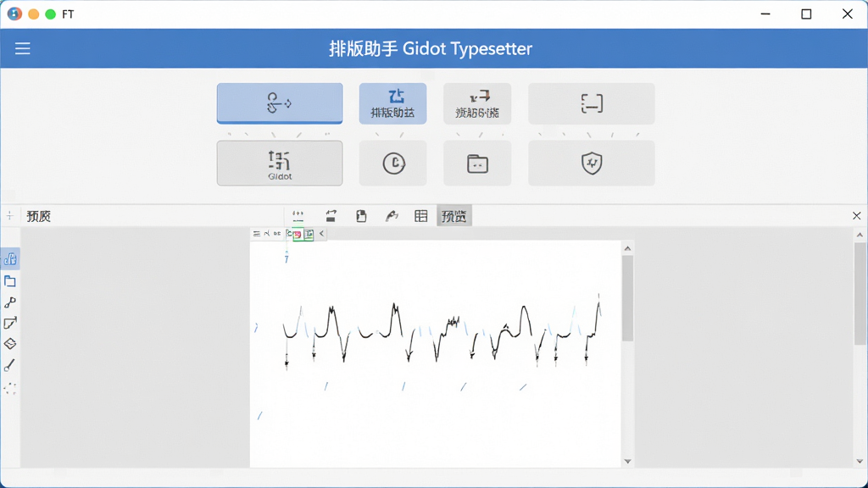This screenshot has height=488, width=868.
Task: Select the node connector tool in the sidebar
Action: 10,302
